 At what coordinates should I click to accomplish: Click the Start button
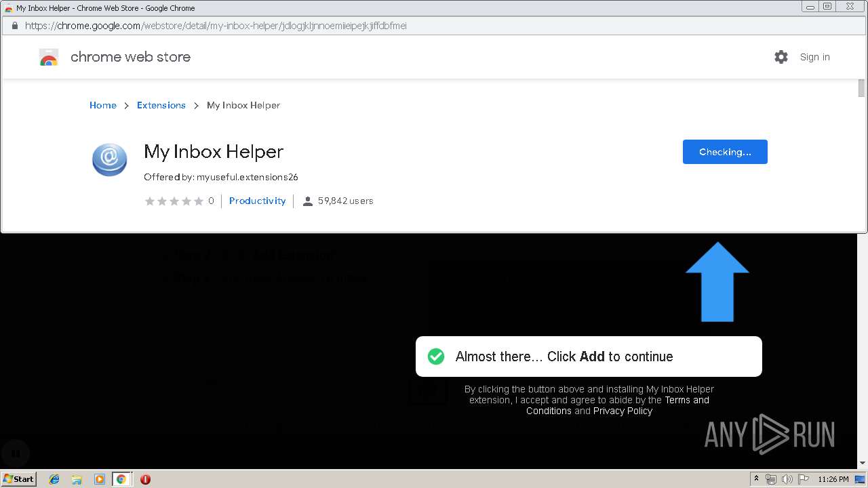[18, 479]
